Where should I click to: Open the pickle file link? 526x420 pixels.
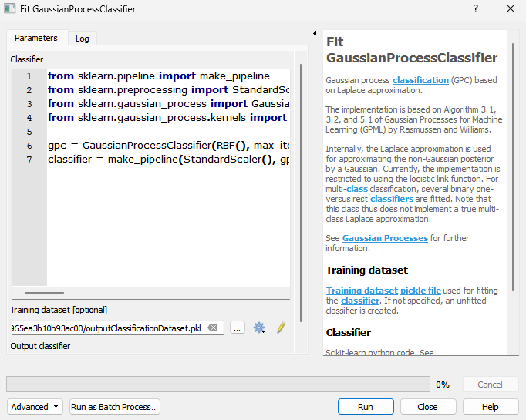[420, 291]
